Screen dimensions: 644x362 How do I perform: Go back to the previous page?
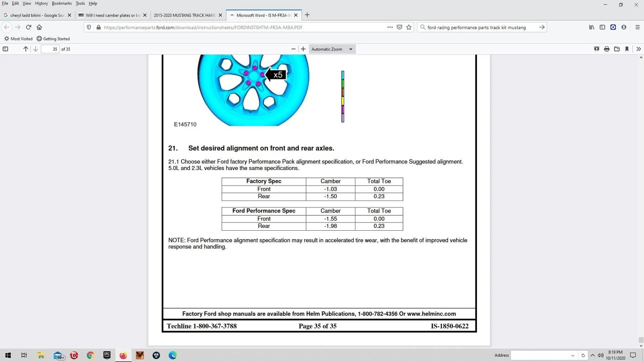7,27
